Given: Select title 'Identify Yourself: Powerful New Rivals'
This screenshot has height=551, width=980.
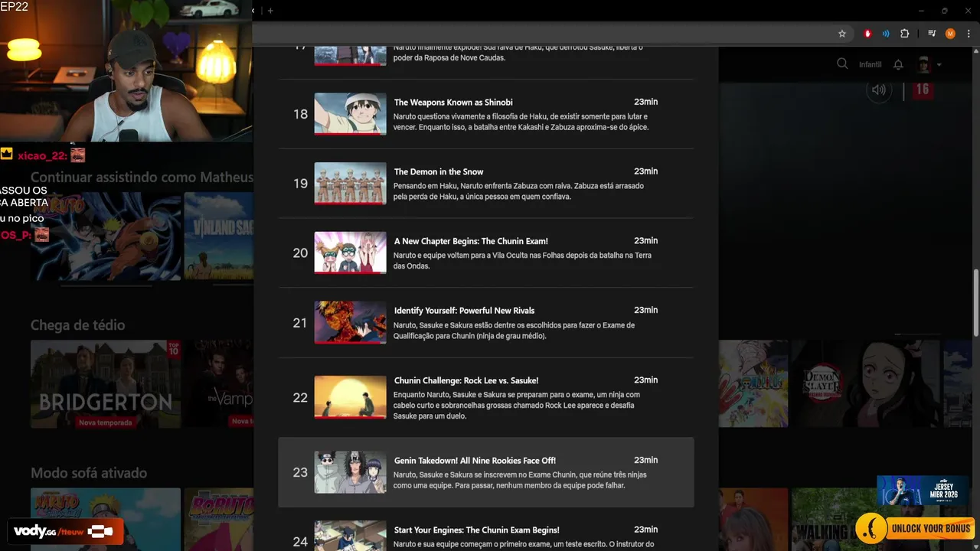Looking at the screenshot, I should tap(464, 311).
